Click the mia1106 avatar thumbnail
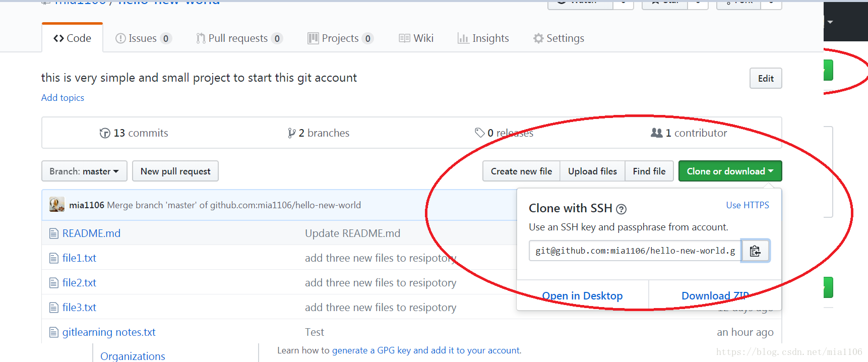 tap(56, 205)
